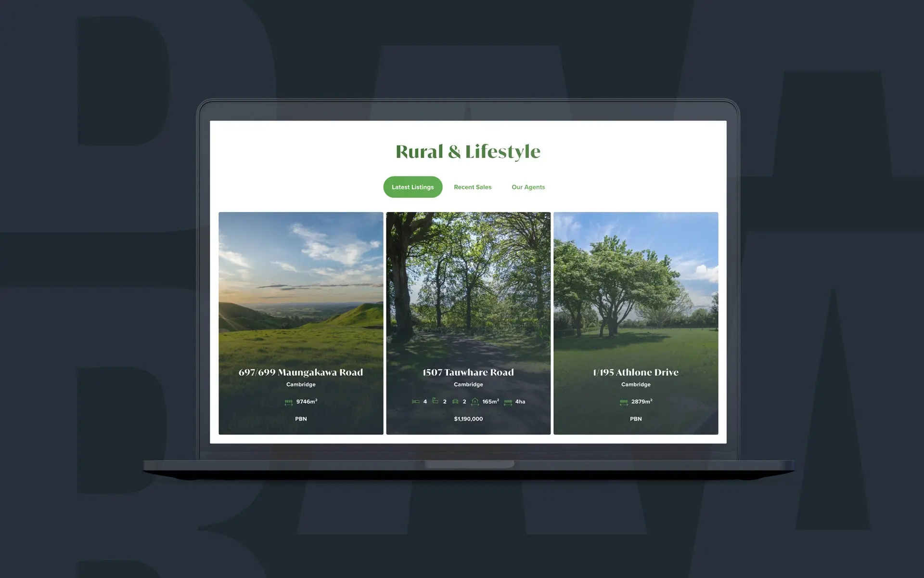Toggle the active state of Latest Listings button
The height and width of the screenshot is (578, 924).
(412, 186)
